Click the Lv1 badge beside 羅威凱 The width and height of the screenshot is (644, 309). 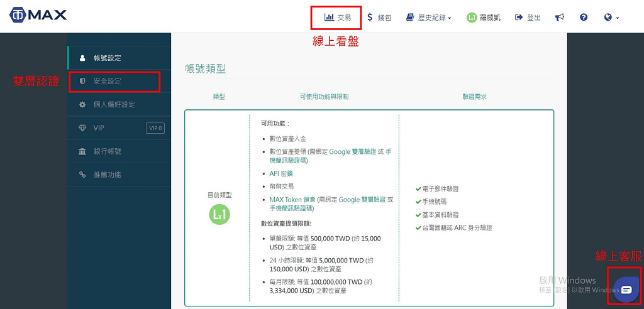pos(472,17)
